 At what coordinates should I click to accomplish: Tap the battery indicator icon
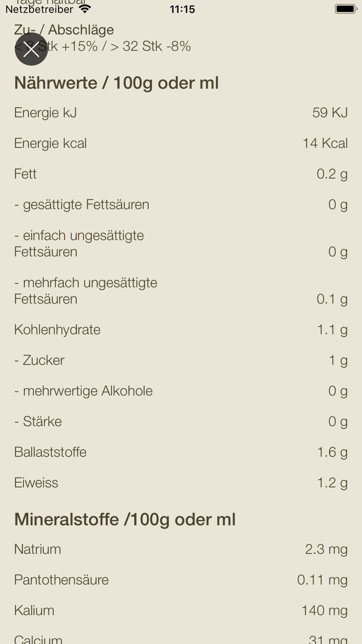[x=346, y=9]
